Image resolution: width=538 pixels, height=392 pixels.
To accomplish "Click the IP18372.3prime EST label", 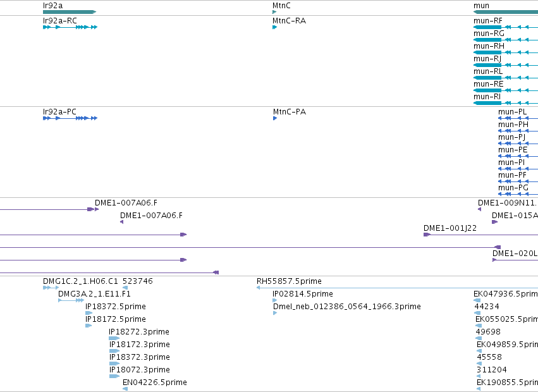I will (140, 357).
